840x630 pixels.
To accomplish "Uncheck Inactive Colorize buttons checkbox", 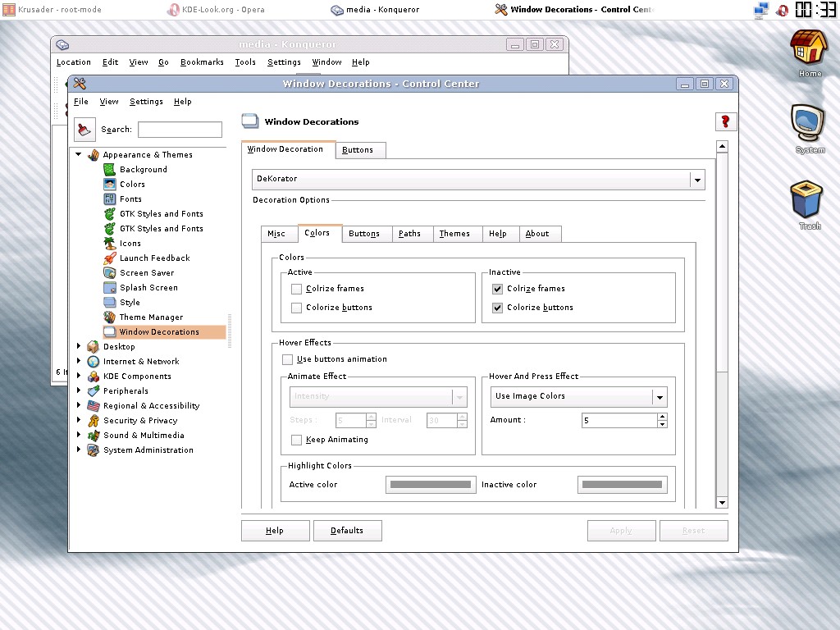I will pos(498,308).
